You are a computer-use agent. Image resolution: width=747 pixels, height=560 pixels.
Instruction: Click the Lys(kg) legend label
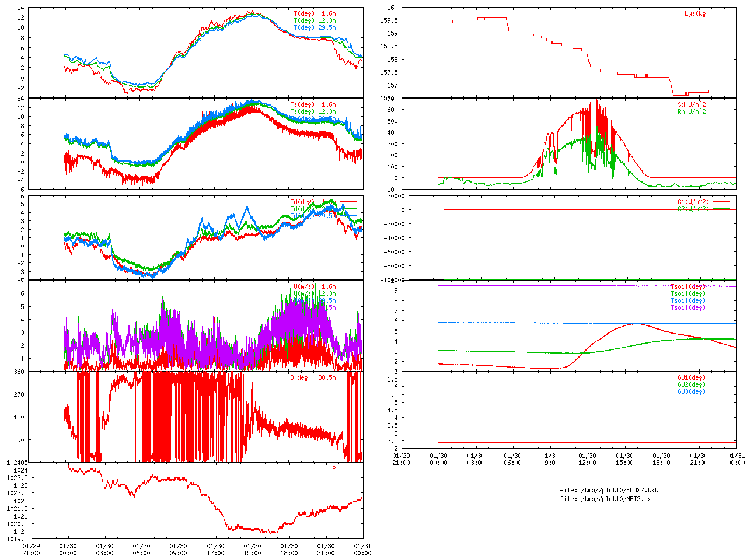click(x=696, y=13)
